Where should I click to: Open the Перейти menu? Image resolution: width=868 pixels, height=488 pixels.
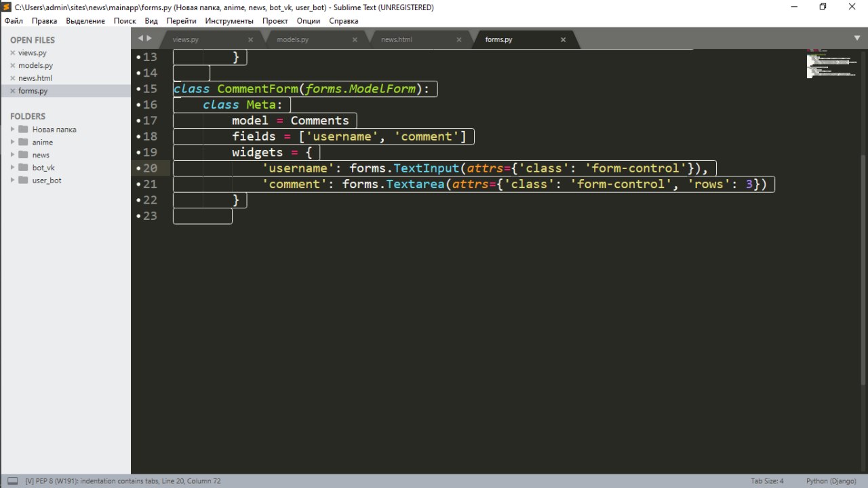pyautogui.click(x=181, y=21)
